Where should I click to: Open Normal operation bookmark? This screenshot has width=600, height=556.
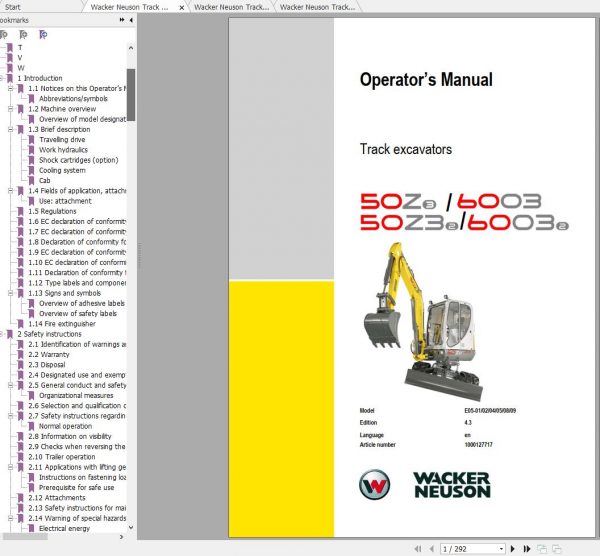[x=65, y=426]
